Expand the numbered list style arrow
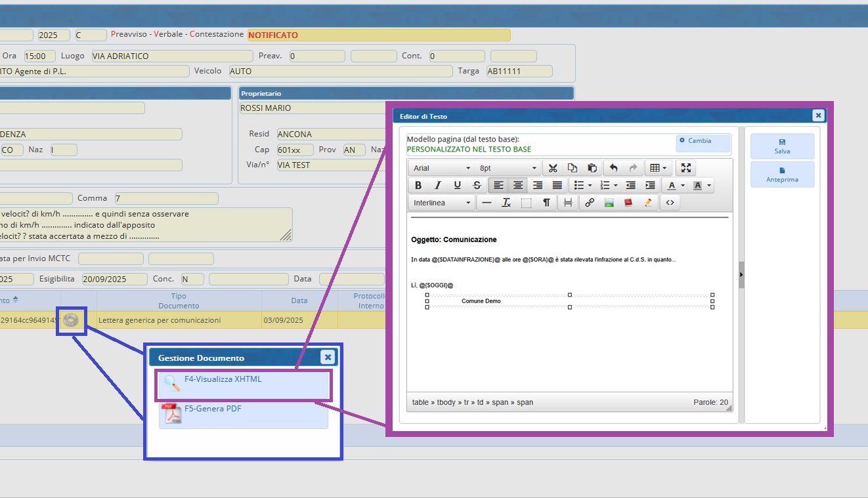Viewport: 868px width, 498px height. pos(616,186)
